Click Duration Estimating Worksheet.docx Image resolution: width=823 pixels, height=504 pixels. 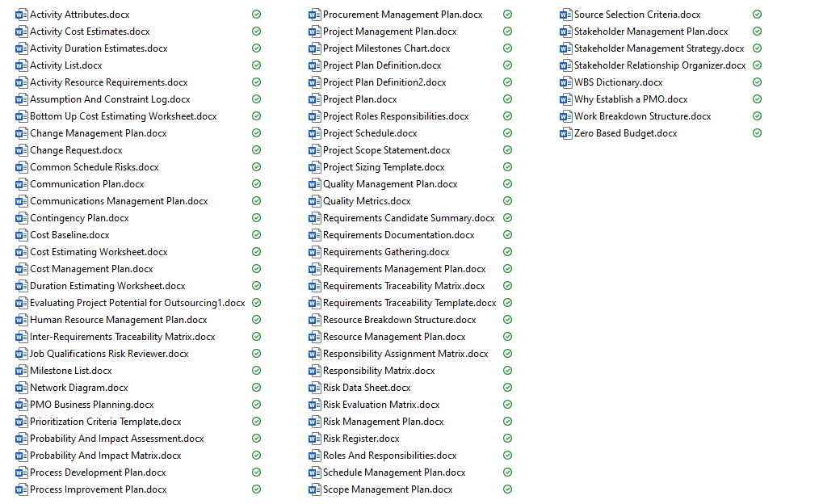tap(107, 286)
